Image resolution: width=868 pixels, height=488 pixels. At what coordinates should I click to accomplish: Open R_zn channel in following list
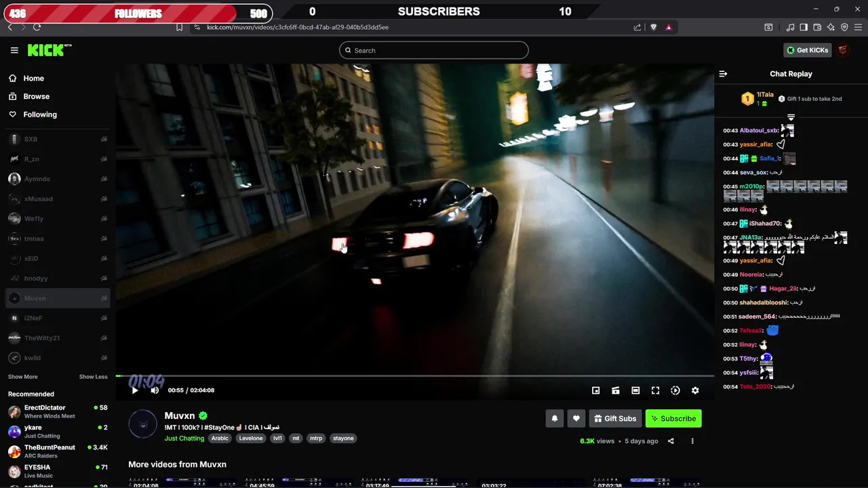58,159
